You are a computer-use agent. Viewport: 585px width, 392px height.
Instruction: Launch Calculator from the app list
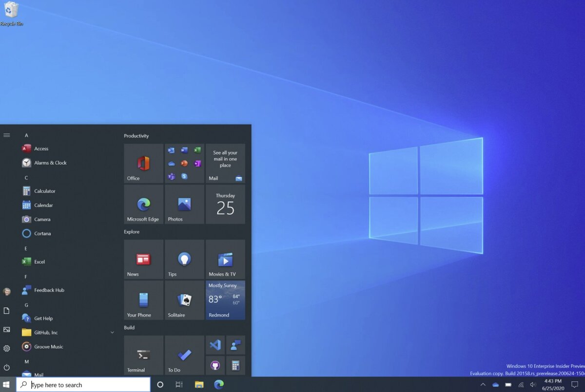point(69,191)
